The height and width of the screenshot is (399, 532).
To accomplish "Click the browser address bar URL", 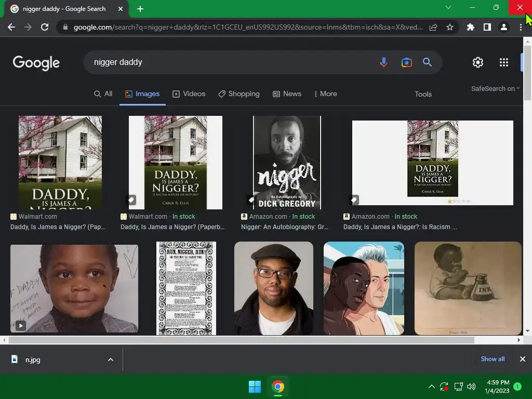I will pos(248,27).
